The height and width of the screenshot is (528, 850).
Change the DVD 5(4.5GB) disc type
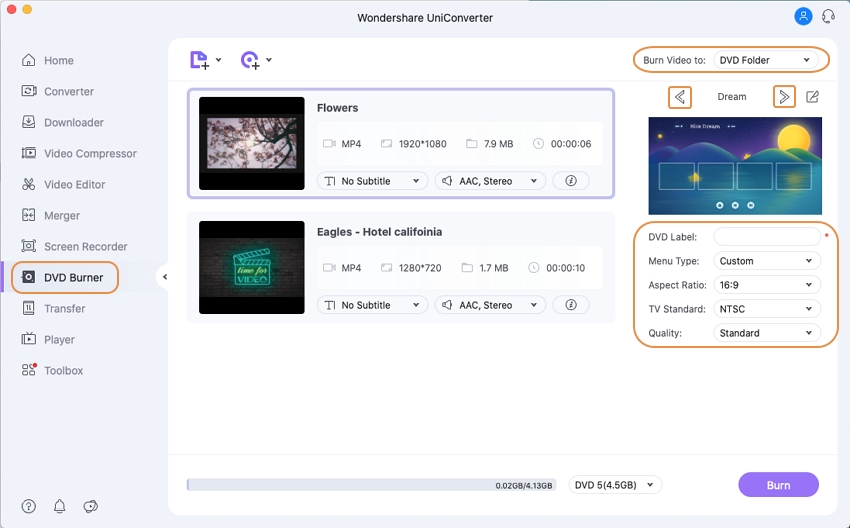tap(615, 485)
